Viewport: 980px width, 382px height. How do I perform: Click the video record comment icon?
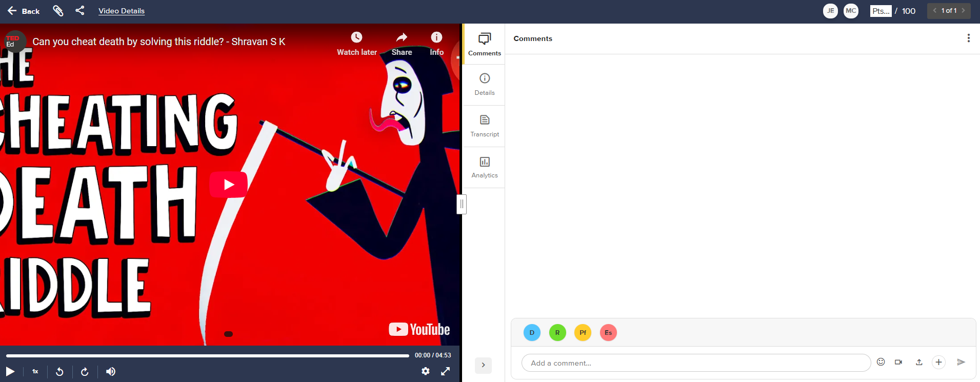898,362
